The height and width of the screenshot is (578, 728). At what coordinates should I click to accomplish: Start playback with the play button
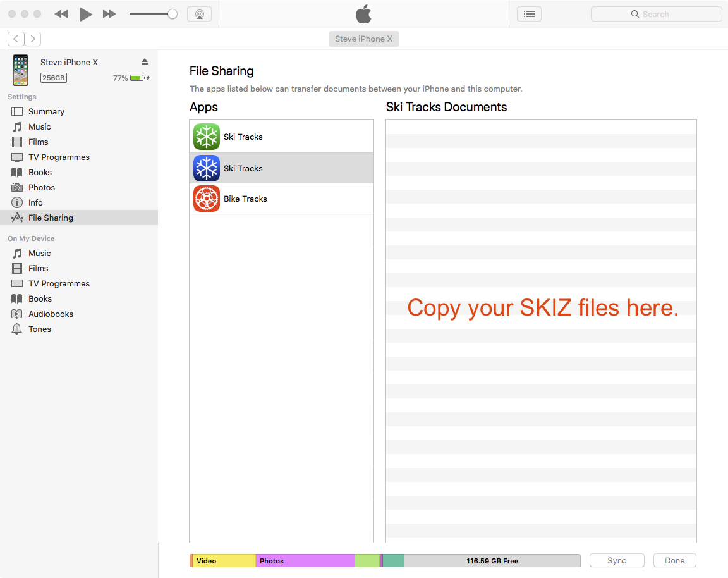85,14
